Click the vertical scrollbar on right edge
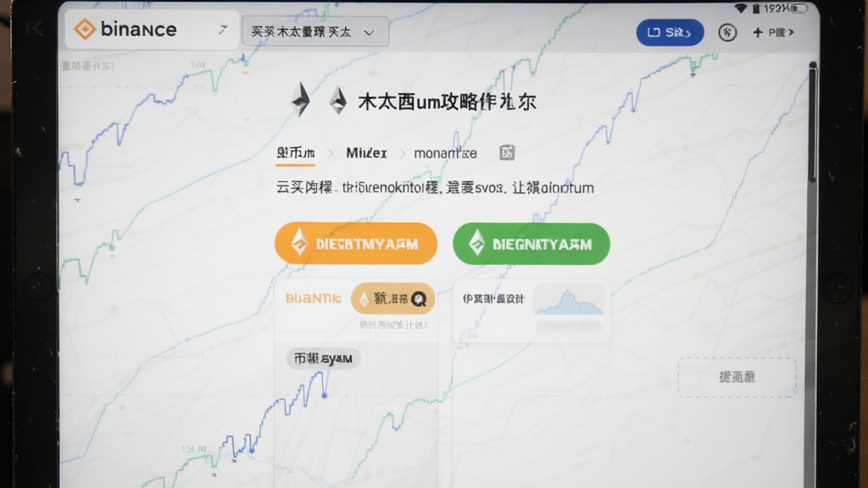 (812, 122)
